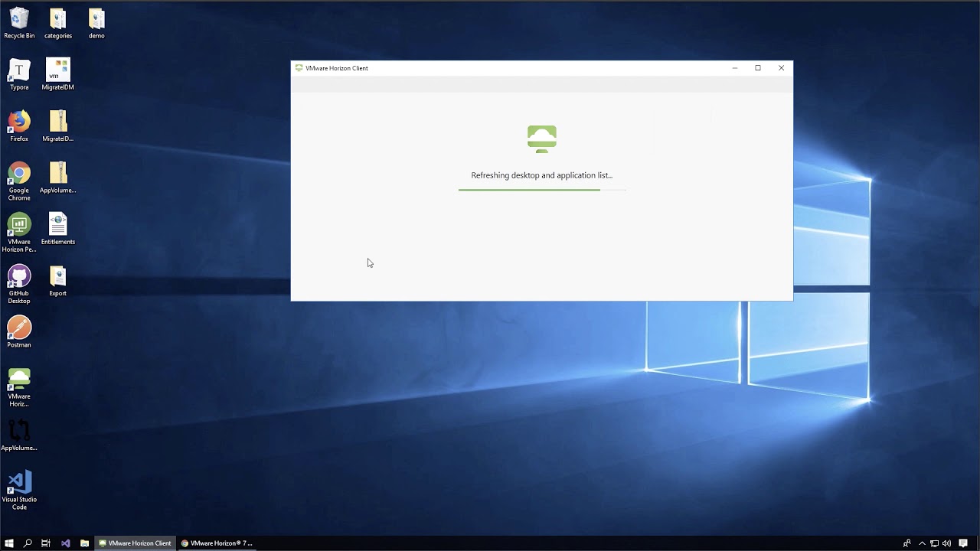Open People icon in system tray
The height and width of the screenshot is (551, 980).
click(907, 543)
